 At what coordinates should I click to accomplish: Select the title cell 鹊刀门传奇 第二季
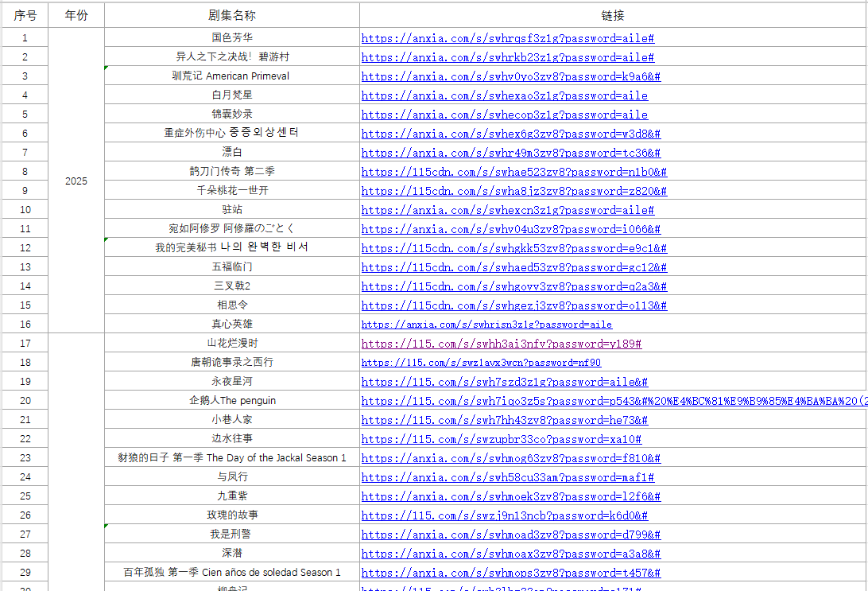point(232,171)
